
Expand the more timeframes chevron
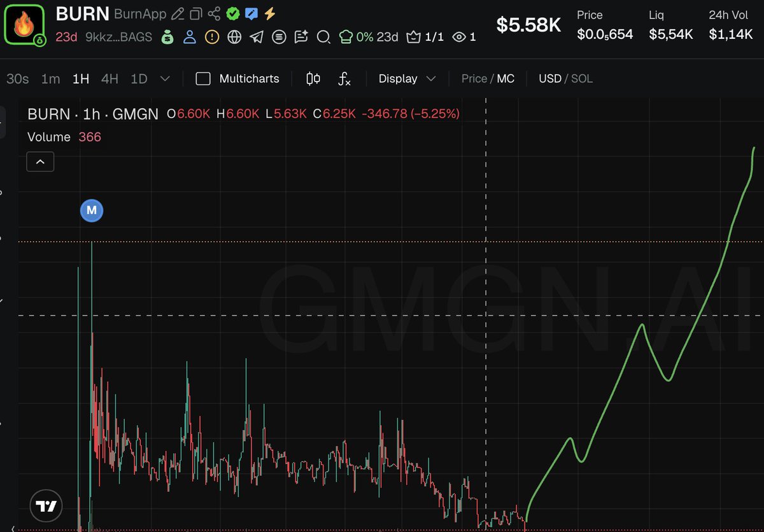(165, 79)
